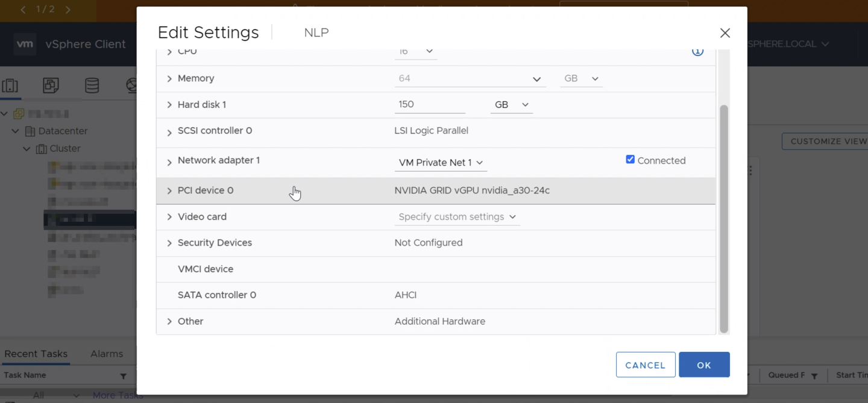The width and height of the screenshot is (868, 403).
Task: Click the Queued For column filter icon
Action: pyautogui.click(x=814, y=376)
